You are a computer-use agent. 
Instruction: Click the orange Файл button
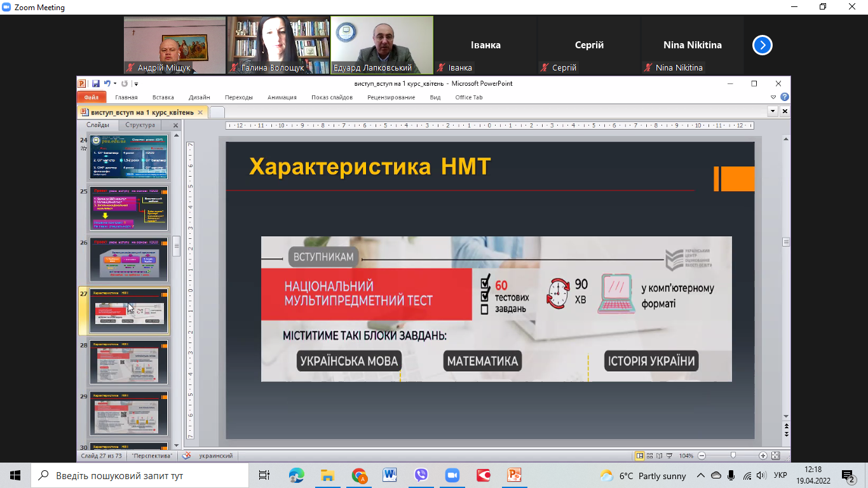point(91,97)
